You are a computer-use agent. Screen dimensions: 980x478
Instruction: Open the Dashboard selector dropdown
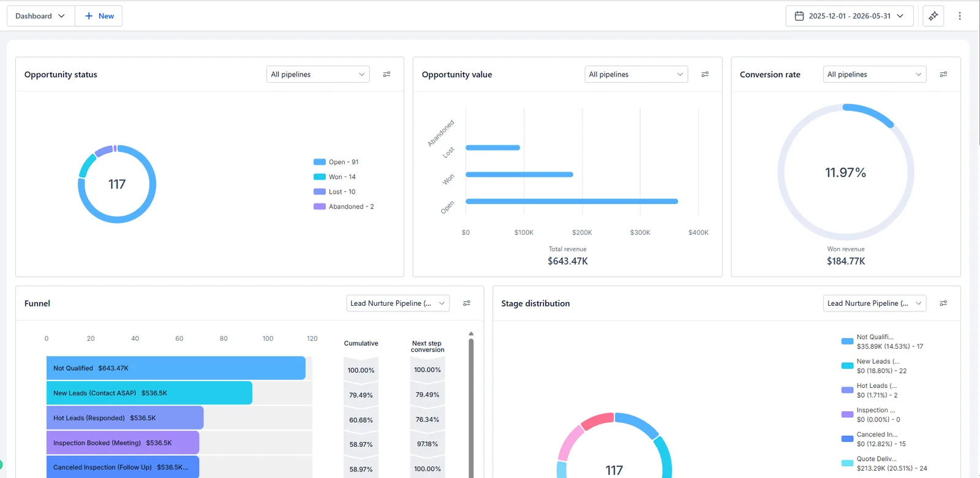(x=40, y=16)
